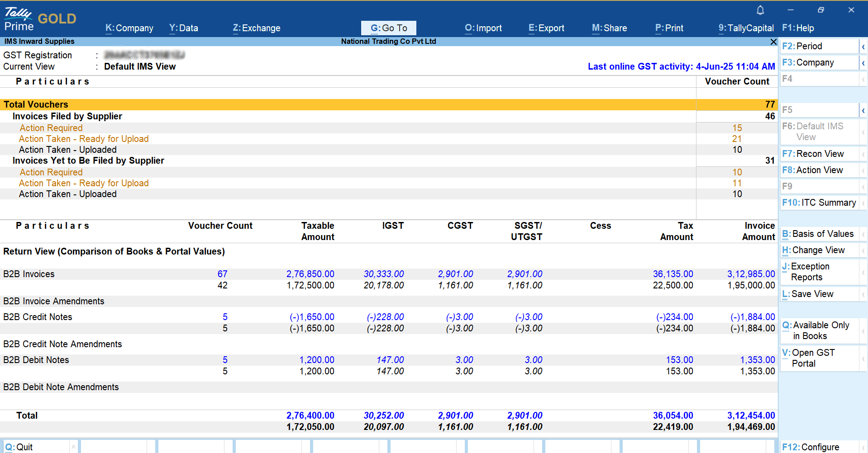The width and height of the screenshot is (868, 453).
Task: Close the IMS Inward Supplies report
Action: click(x=773, y=42)
